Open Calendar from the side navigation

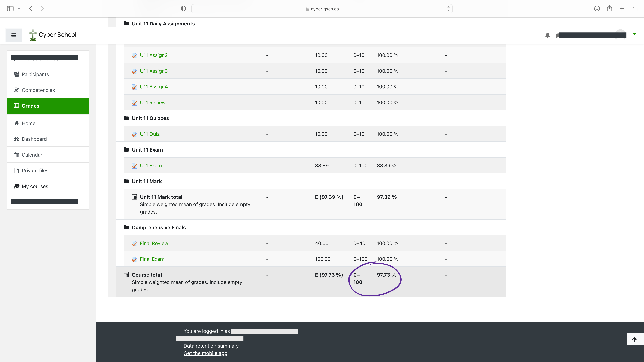tap(32, 155)
